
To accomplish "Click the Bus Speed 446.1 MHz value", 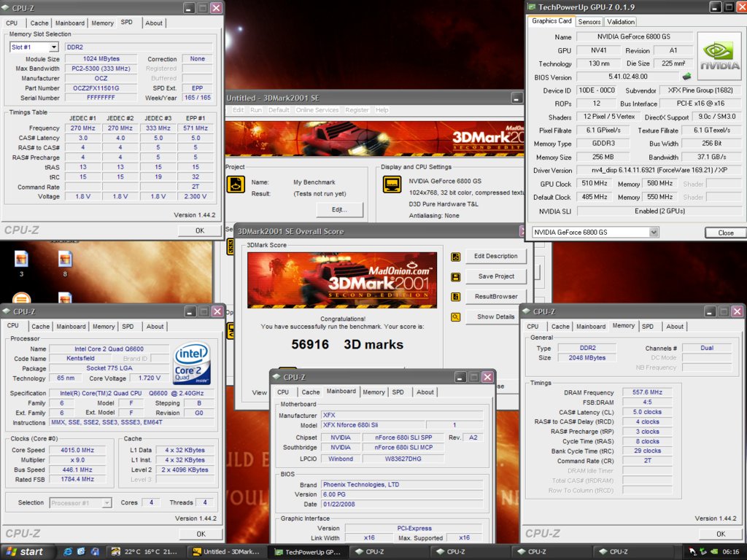I will coord(77,470).
